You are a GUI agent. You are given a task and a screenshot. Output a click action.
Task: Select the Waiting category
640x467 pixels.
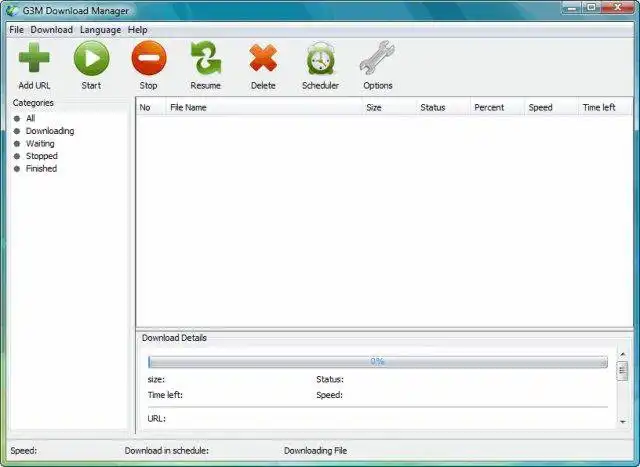point(40,144)
